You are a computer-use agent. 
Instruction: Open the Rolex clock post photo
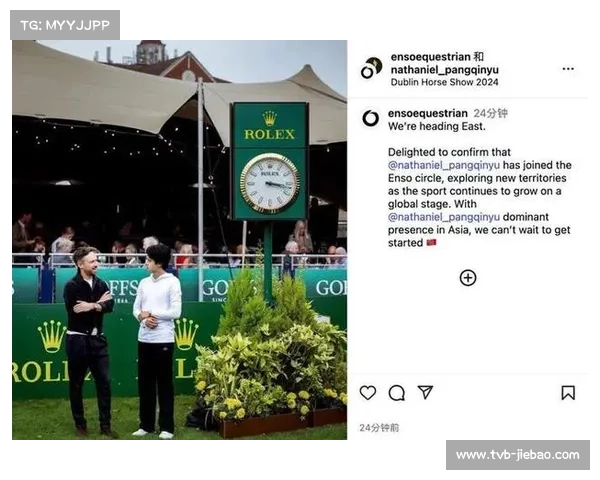pos(179,240)
